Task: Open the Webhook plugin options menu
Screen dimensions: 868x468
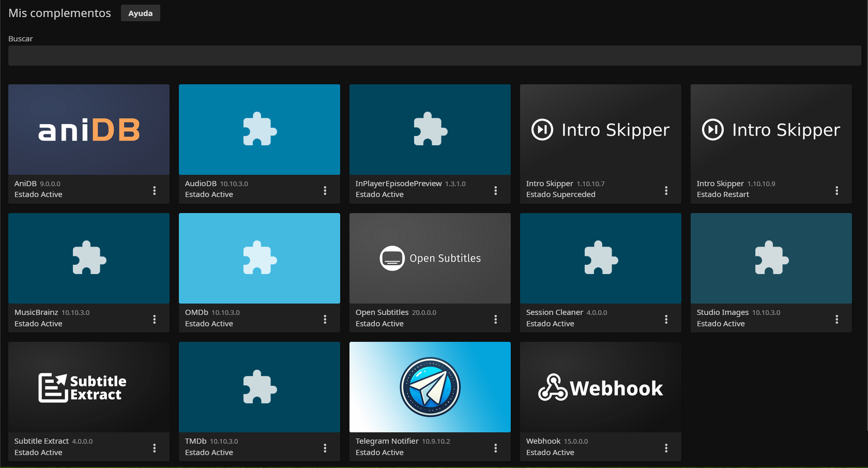Action: coord(666,448)
